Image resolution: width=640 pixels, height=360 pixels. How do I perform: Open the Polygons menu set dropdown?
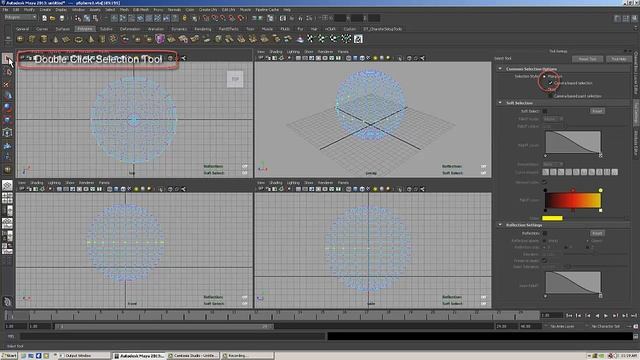click(20, 18)
